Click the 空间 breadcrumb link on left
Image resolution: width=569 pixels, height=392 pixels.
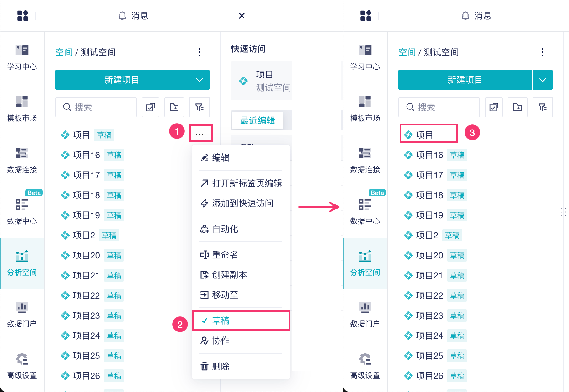(x=64, y=52)
